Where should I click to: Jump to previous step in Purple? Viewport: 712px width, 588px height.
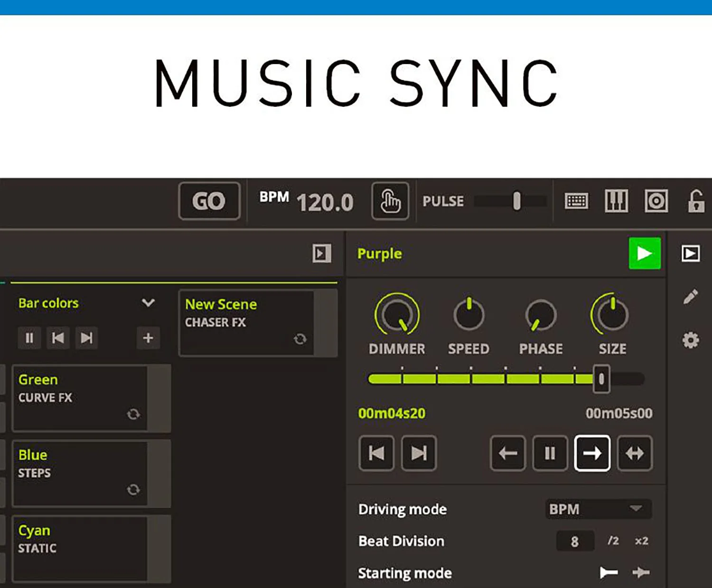click(x=376, y=453)
